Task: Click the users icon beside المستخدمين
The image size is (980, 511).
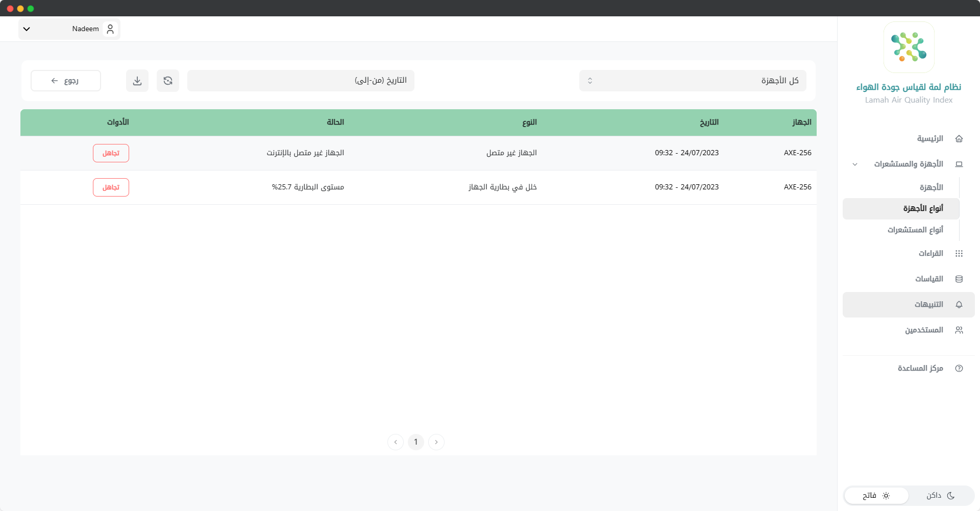Action: tap(959, 330)
